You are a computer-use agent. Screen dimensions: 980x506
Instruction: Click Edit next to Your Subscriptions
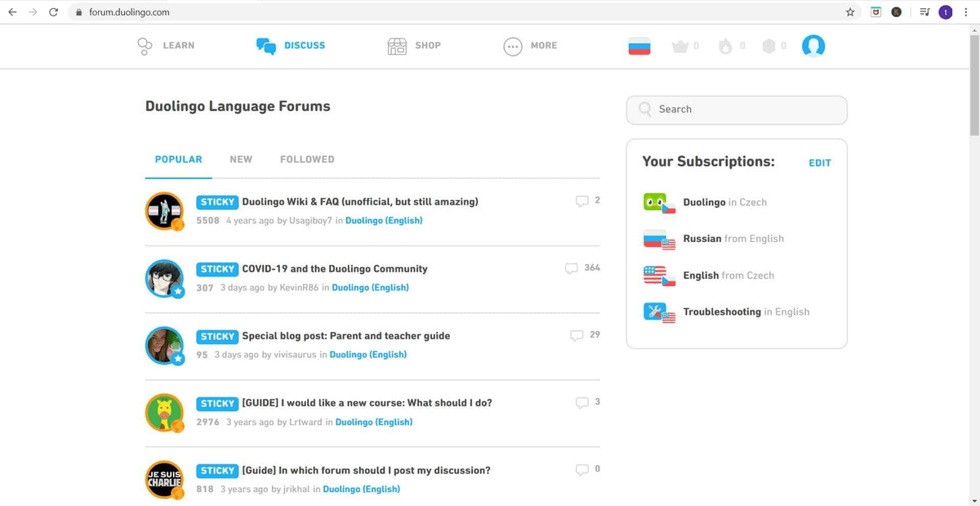(x=820, y=163)
